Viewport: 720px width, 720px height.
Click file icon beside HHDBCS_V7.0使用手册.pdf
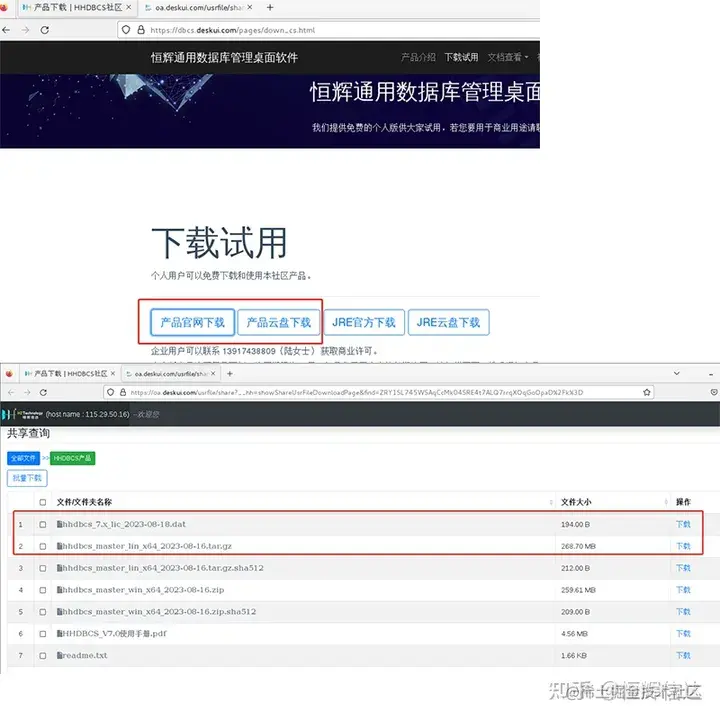click(x=59, y=634)
